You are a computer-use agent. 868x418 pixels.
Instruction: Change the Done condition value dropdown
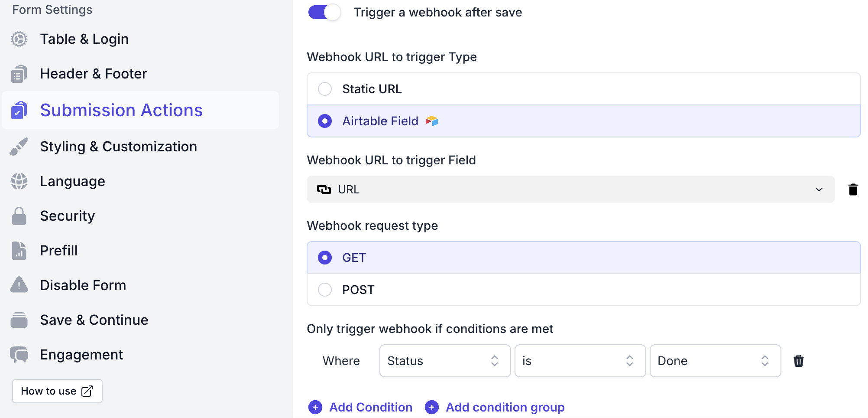pyautogui.click(x=715, y=361)
